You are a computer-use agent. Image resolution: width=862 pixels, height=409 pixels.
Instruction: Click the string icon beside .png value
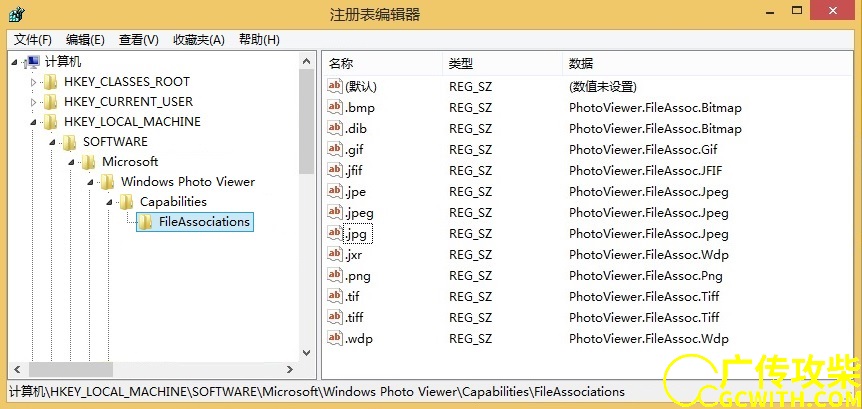tap(335, 274)
